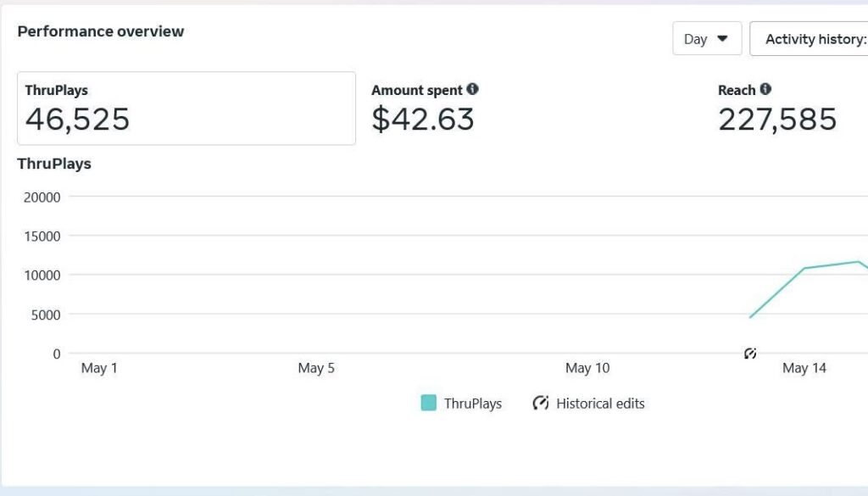Click the May 1 axis label
This screenshot has width=868, height=496.
point(99,368)
